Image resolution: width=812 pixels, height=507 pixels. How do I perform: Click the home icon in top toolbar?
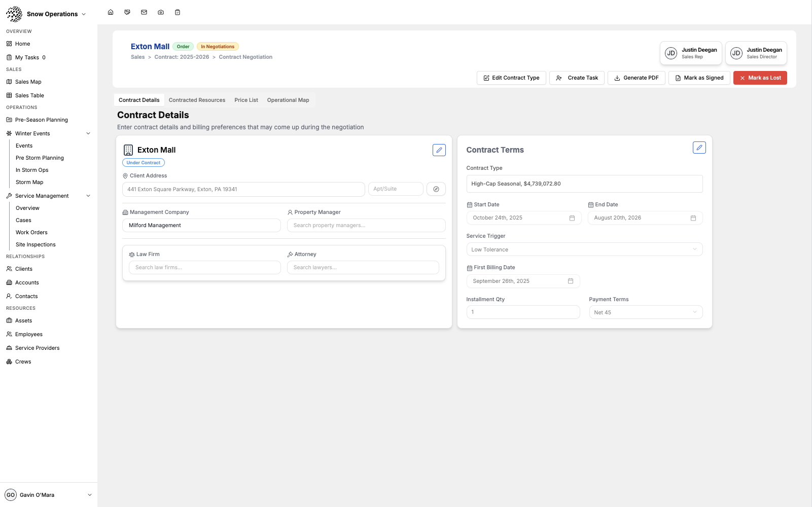click(x=111, y=12)
